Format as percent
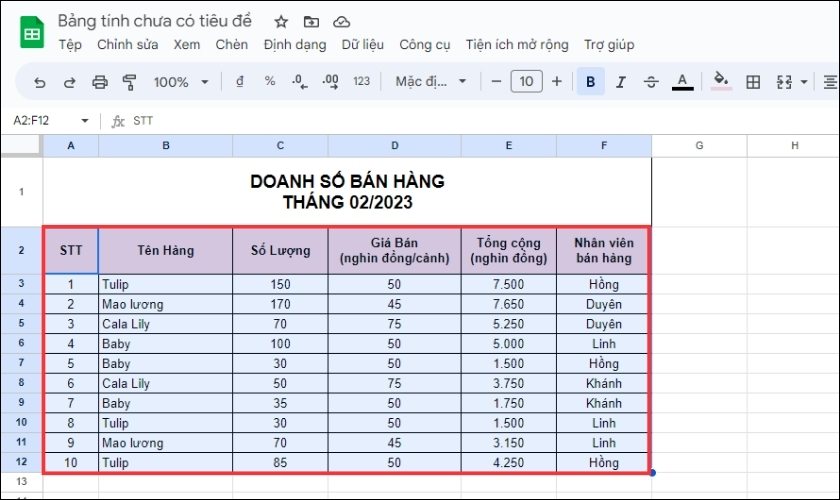 click(270, 81)
